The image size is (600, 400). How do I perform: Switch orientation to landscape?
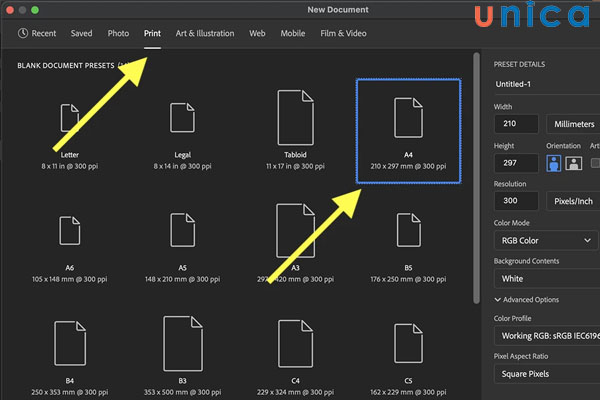pyautogui.click(x=573, y=162)
